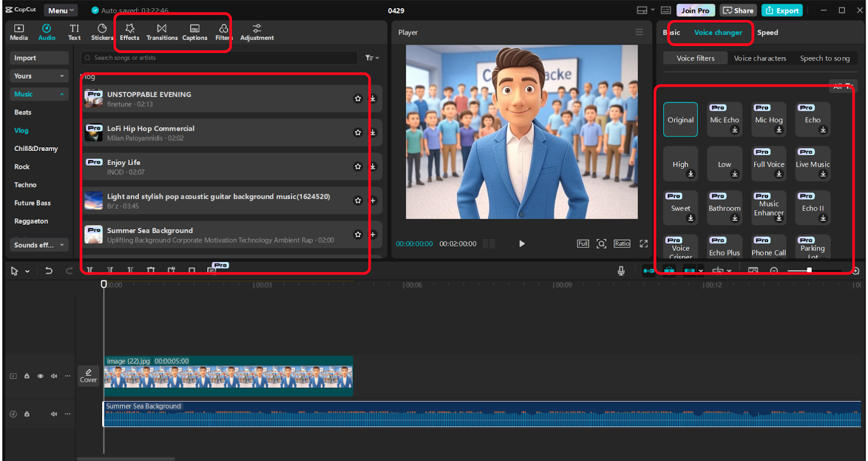This screenshot has height=461, width=868.
Task: Zoom in the timeline with plus icon
Action: pyautogui.click(x=856, y=270)
